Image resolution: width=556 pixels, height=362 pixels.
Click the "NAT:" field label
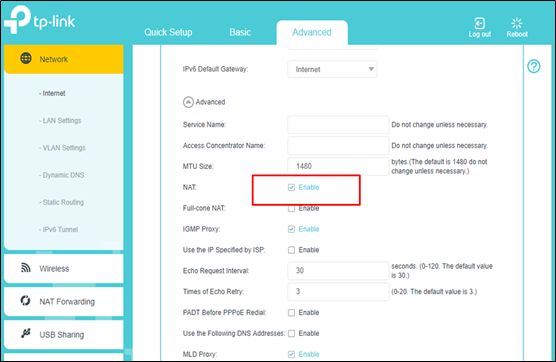[190, 187]
